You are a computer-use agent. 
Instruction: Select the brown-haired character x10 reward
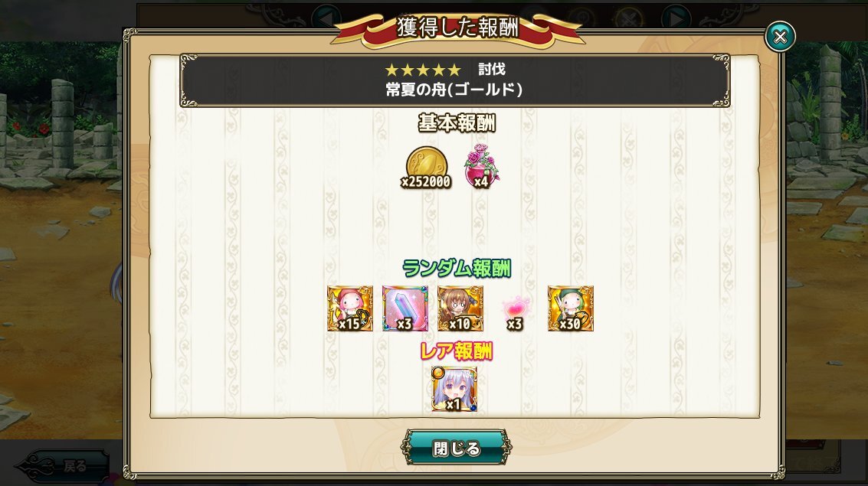pyautogui.click(x=460, y=308)
